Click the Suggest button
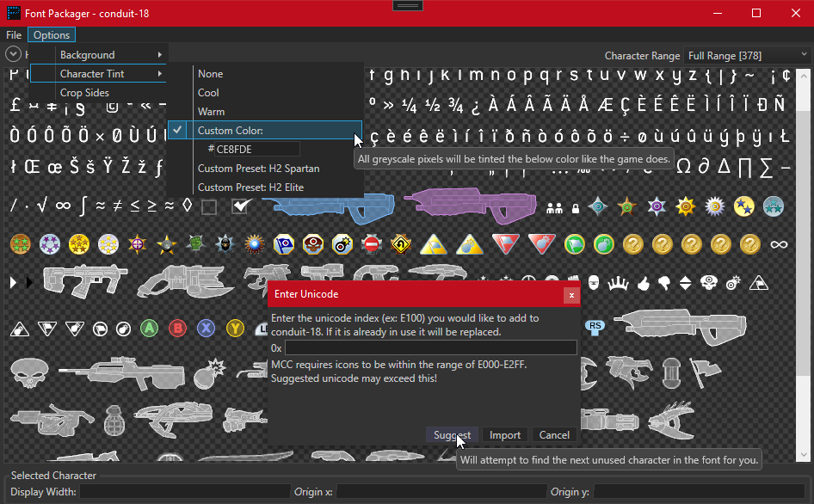814x504 pixels. pos(452,435)
